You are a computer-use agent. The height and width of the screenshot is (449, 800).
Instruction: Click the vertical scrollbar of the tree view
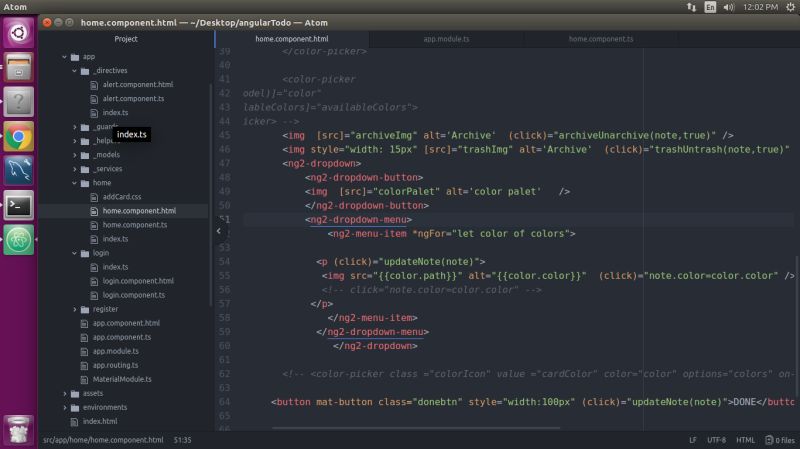pos(210,195)
